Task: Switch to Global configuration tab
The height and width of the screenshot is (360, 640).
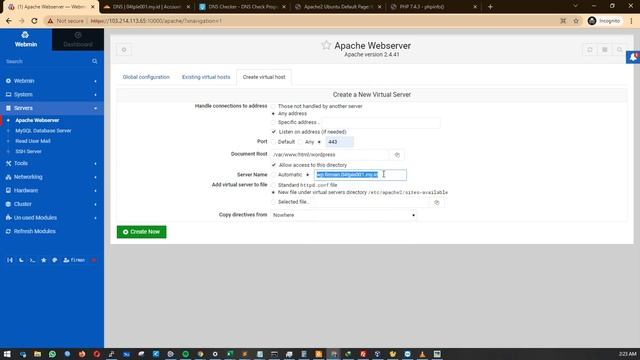Action: [146, 77]
